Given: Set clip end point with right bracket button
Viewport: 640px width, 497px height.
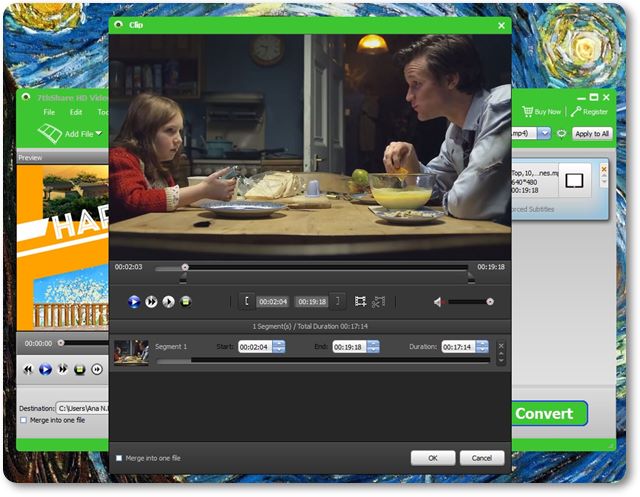Looking at the screenshot, I should pyautogui.click(x=337, y=301).
